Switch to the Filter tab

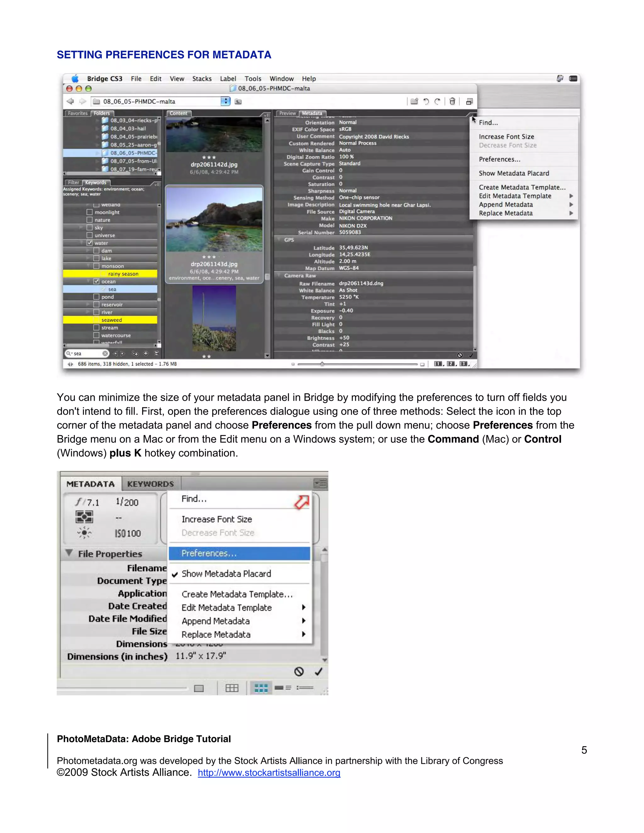74,183
